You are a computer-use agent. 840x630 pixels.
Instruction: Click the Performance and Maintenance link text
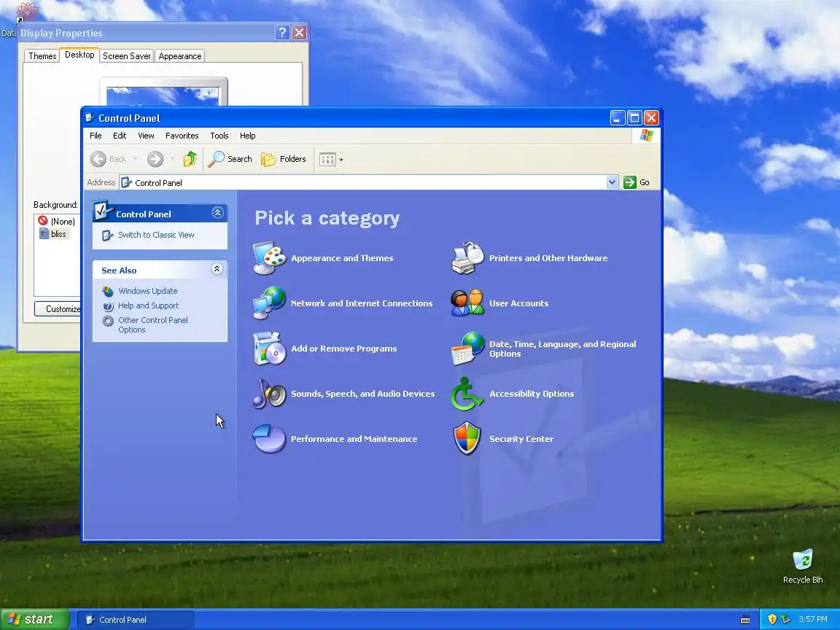(x=354, y=439)
